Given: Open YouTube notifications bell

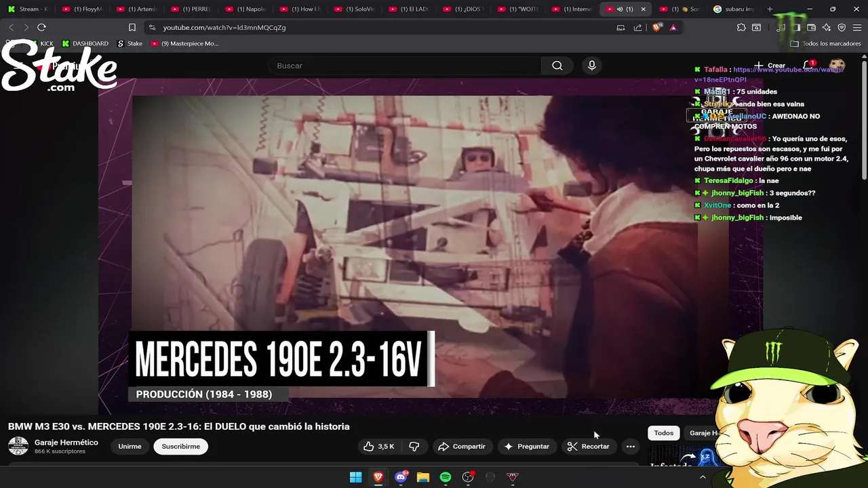Looking at the screenshot, I should 808,65.
